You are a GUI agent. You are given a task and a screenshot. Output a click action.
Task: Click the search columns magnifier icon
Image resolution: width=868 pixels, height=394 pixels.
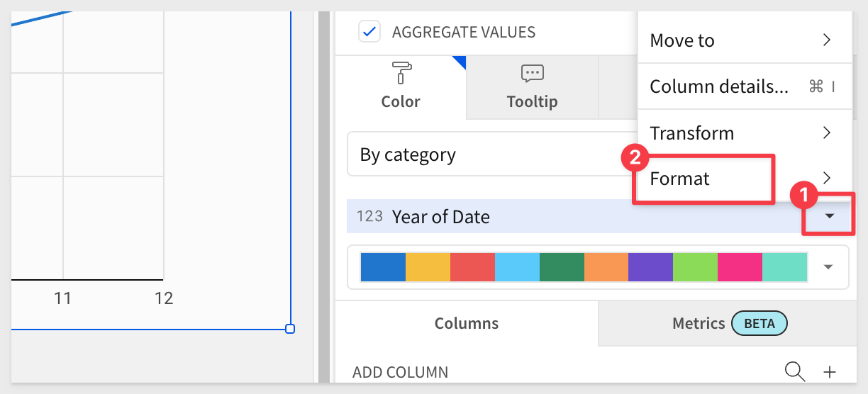click(794, 371)
